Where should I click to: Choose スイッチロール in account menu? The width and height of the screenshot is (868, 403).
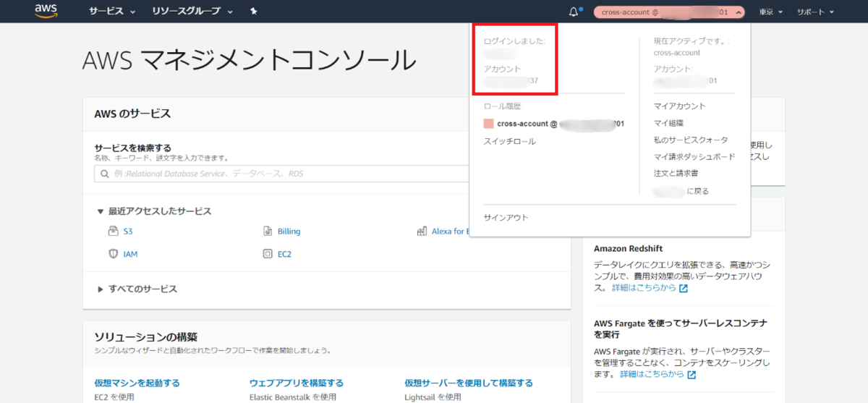coord(509,142)
